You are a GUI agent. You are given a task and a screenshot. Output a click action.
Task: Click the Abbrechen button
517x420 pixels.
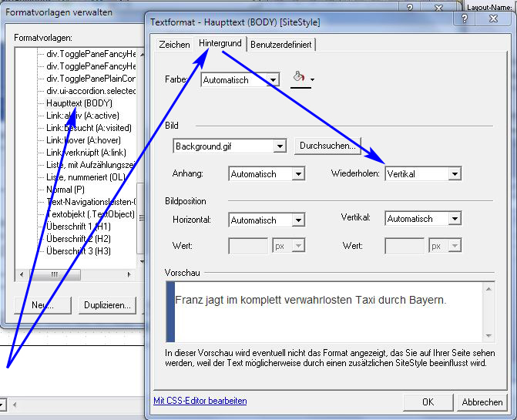pyautogui.click(x=482, y=402)
